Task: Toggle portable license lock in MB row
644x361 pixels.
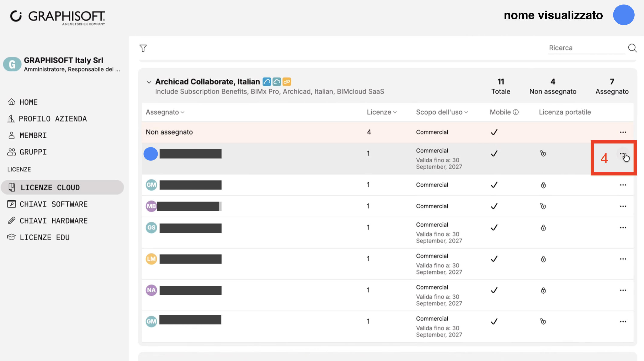Action: click(x=543, y=206)
